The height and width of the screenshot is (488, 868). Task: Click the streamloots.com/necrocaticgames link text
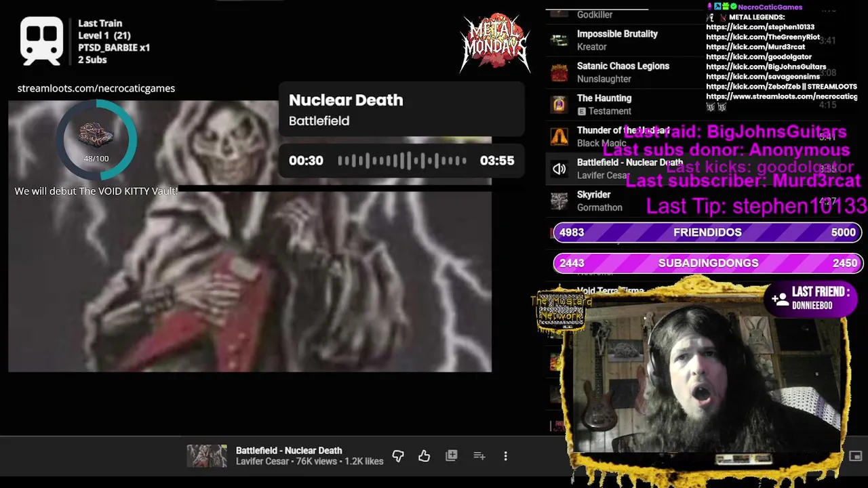[96, 88]
